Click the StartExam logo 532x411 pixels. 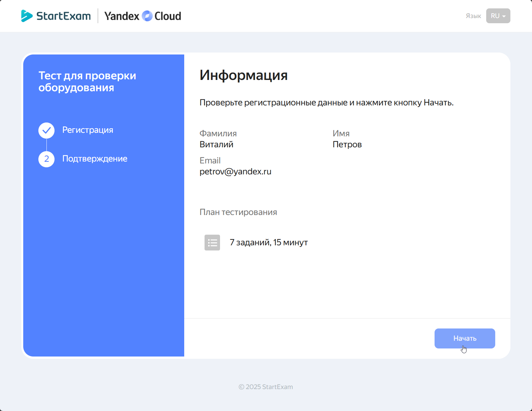pos(55,15)
